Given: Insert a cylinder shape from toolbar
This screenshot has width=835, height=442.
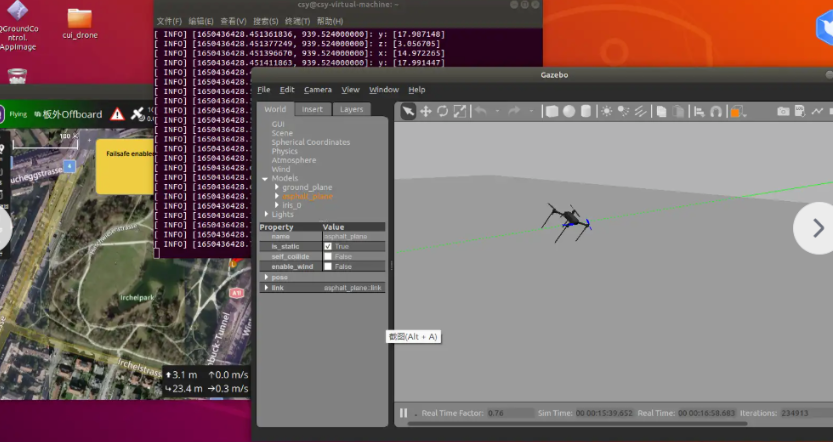Looking at the screenshot, I should click(584, 111).
